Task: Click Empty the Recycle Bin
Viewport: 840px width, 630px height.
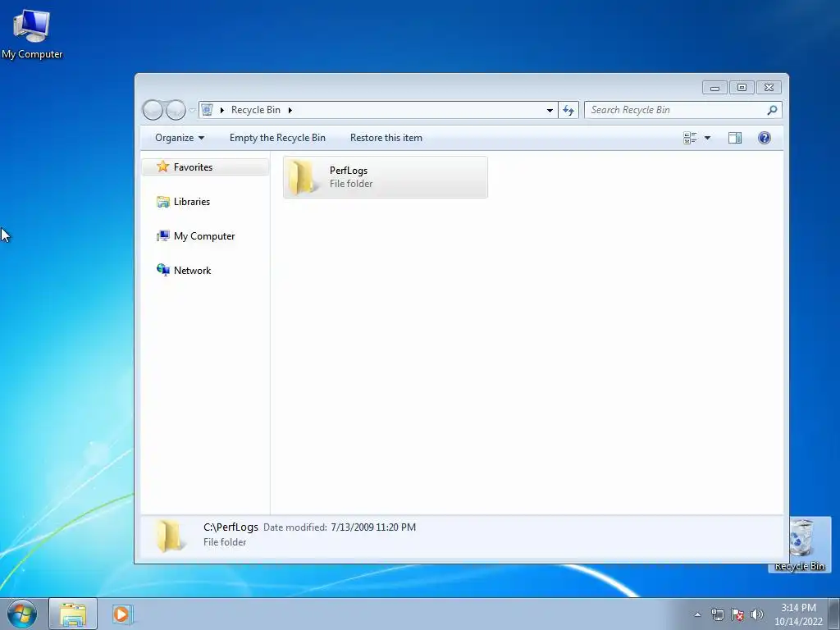Action: (x=277, y=138)
